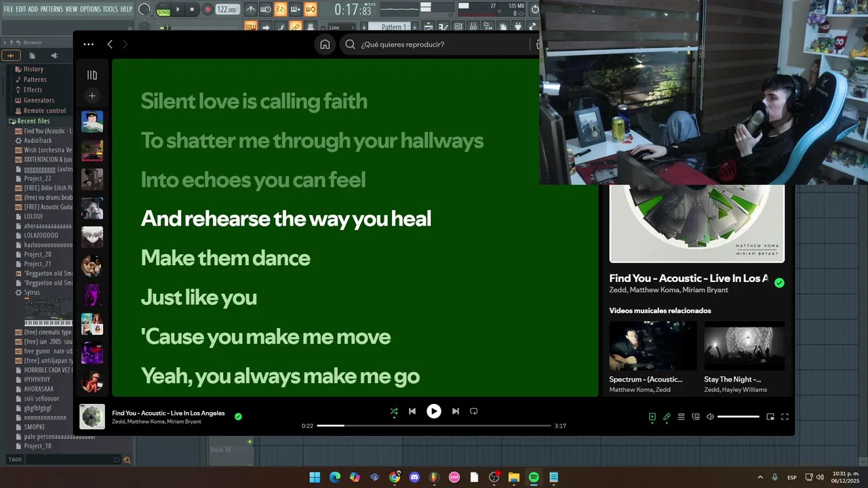Expand the History folder in FL browser
868x488 pixels.
point(33,69)
